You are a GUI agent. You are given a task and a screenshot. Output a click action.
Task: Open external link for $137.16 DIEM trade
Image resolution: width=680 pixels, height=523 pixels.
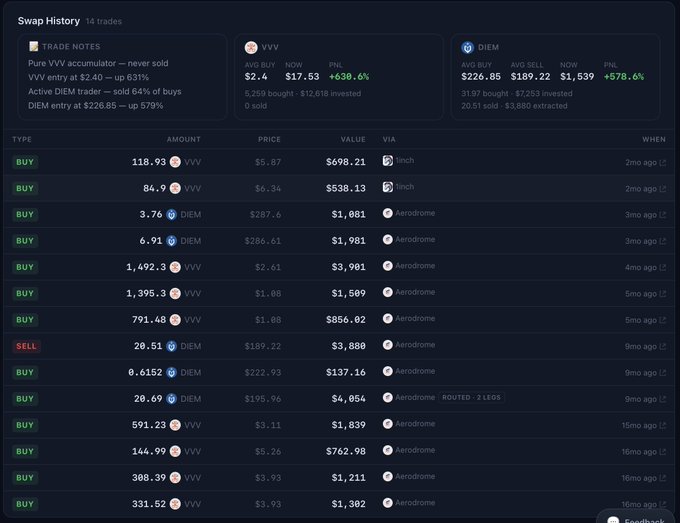(x=663, y=373)
